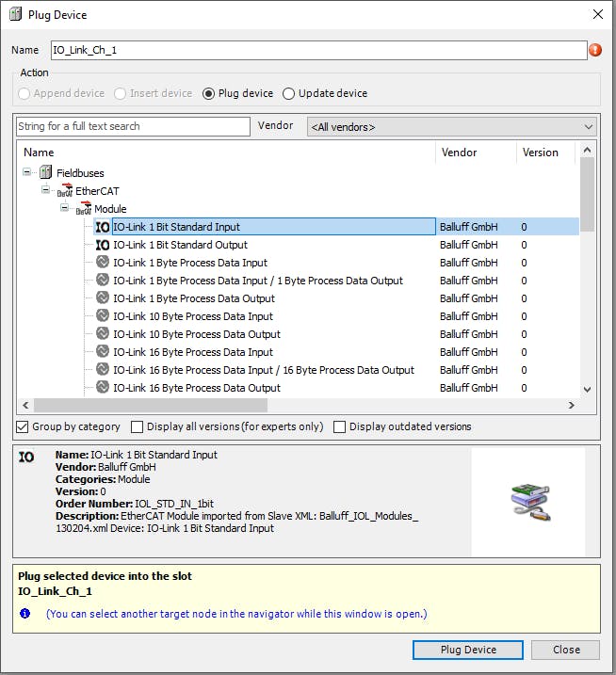Click the Version column header

coord(545,153)
